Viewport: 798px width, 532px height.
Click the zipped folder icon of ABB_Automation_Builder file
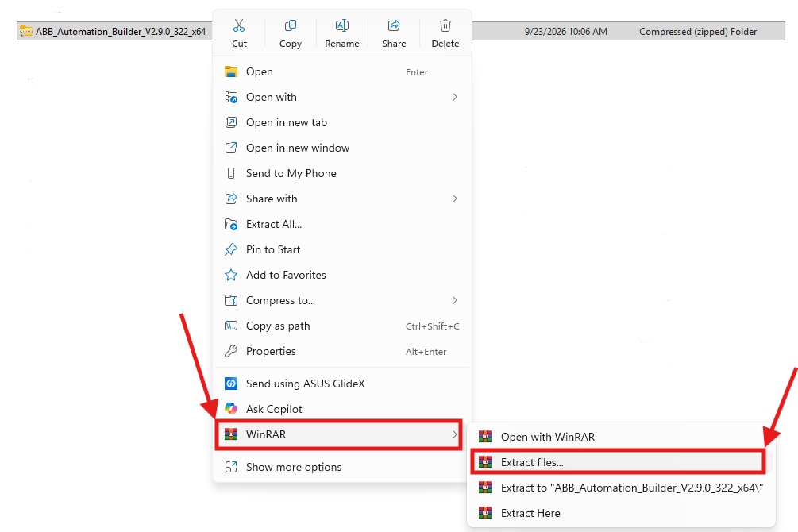click(x=26, y=32)
